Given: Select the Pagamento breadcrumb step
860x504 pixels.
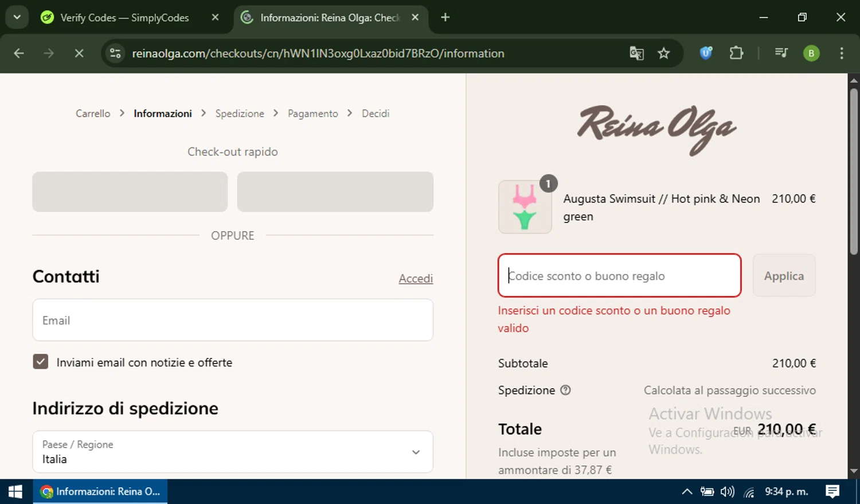Looking at the screenshot, I should point(313,114).
